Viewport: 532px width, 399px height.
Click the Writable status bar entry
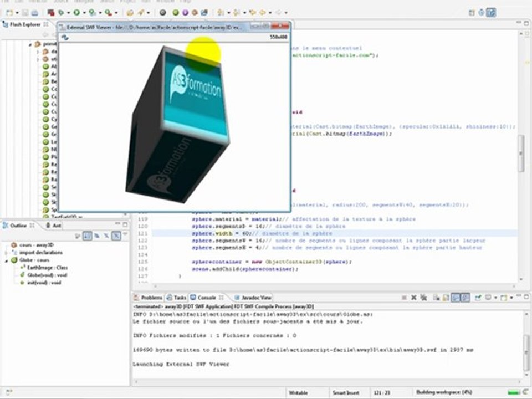(x=298, y=393)
